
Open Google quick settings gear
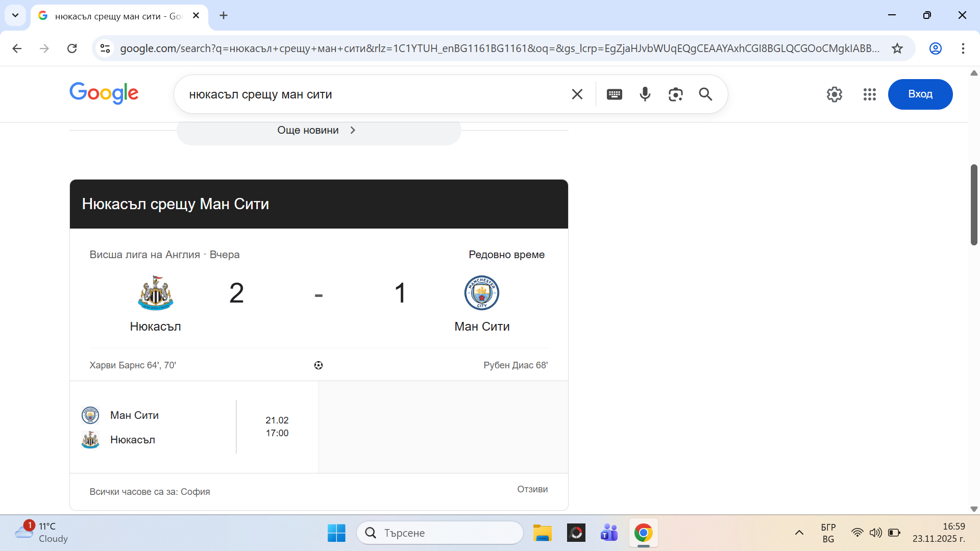pyautogui.click(x=834, y=94)
